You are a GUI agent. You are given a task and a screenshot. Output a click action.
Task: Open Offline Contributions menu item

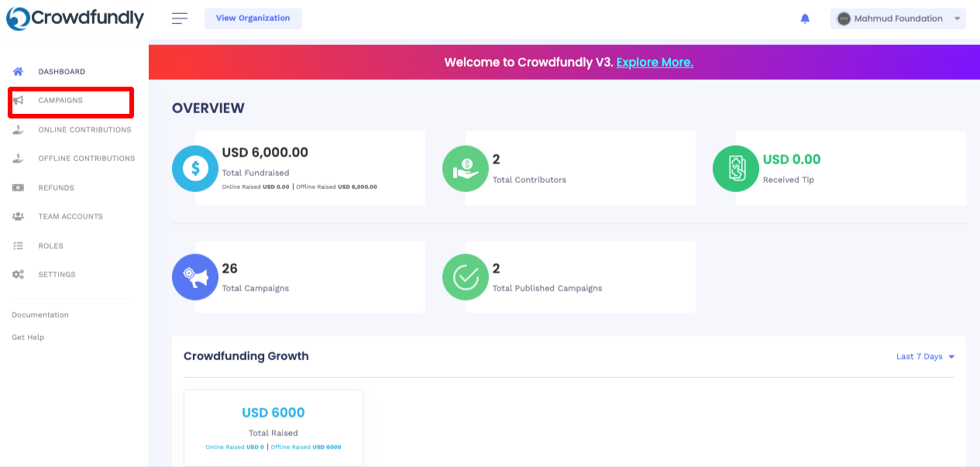click(87, 158)
